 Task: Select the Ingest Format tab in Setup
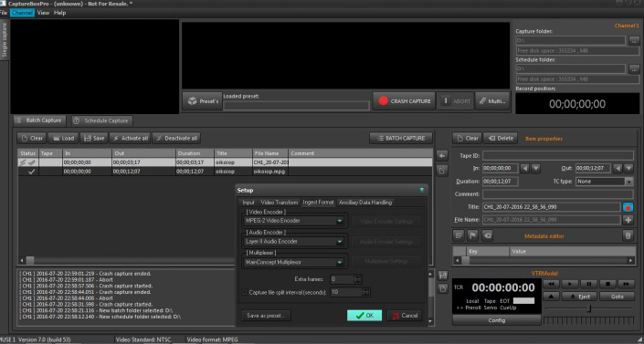[x=318, y=203]
